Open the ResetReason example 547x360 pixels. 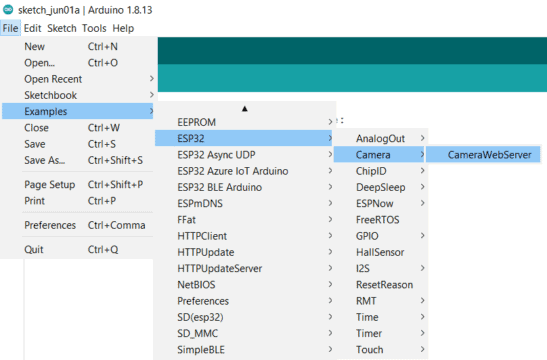pos(380,285)
